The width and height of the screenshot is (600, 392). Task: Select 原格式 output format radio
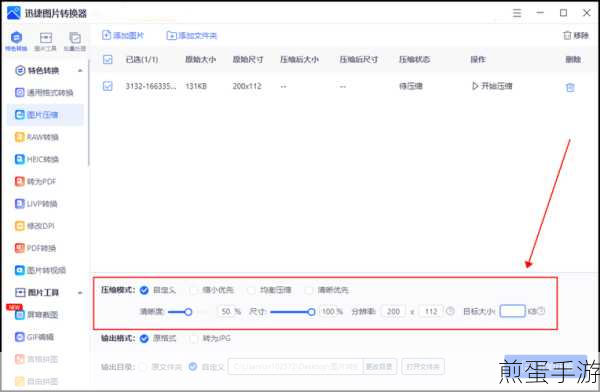pyautogui.click(x=144, y=338)
